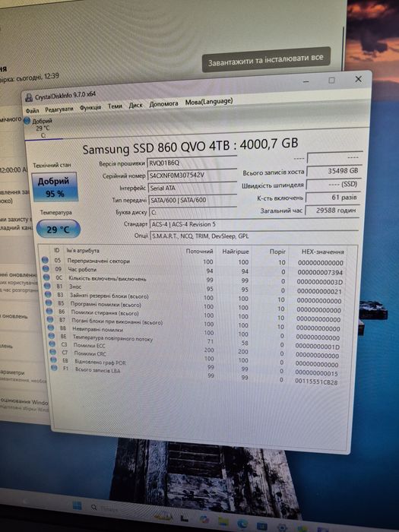This screenshot has height=532, width=399.
Task: Click status icon of Знос row
Action: pos(47,286)
